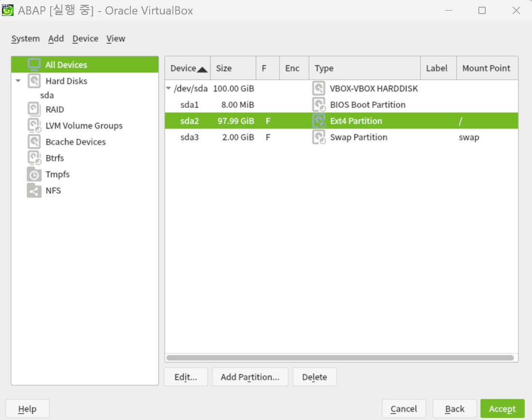This screenshot has height=420, width=532.
Task: Sort by the Device column header
Action: [188, 68]
